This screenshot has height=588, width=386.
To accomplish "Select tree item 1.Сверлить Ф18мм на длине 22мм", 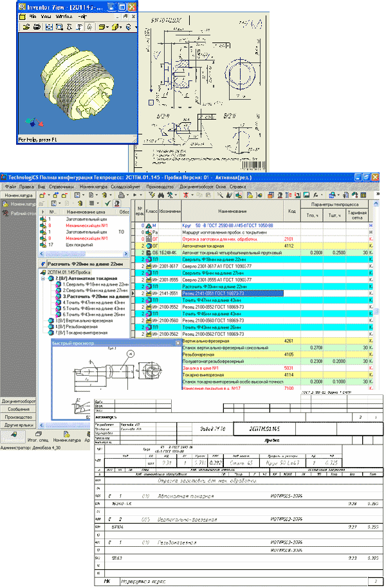I will pos(92,284).
